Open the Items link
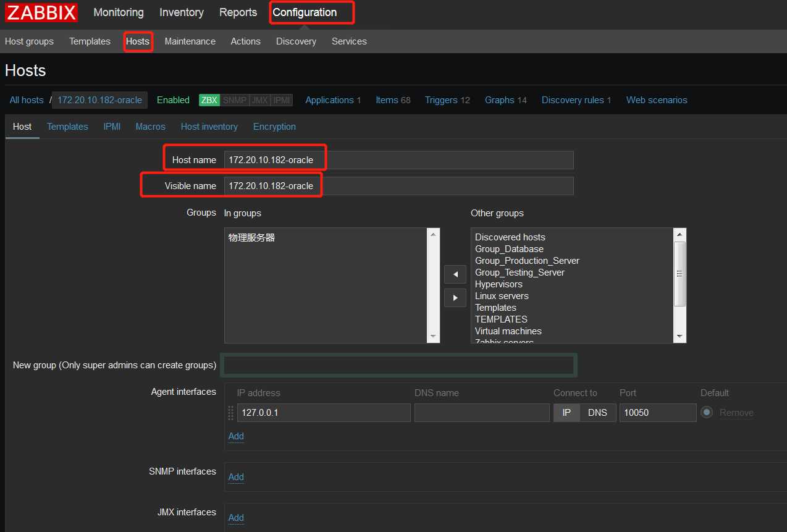 (387, 100)
